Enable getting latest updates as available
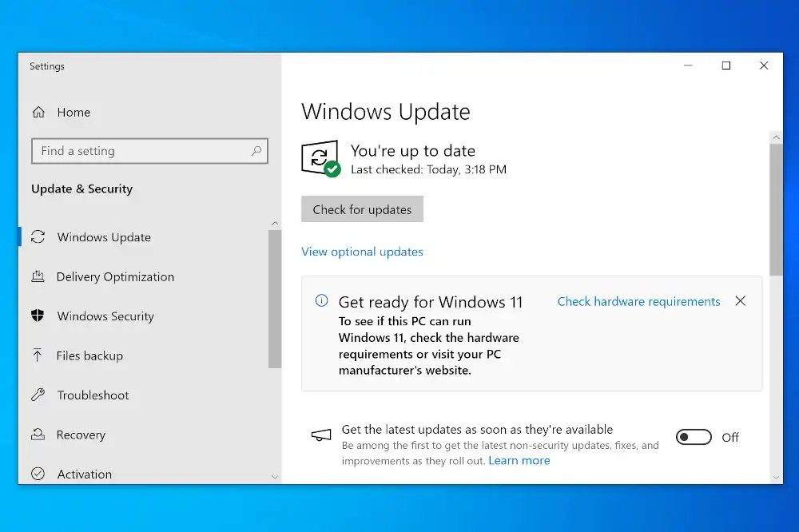 pyautogui.click(x=693, y=437)
